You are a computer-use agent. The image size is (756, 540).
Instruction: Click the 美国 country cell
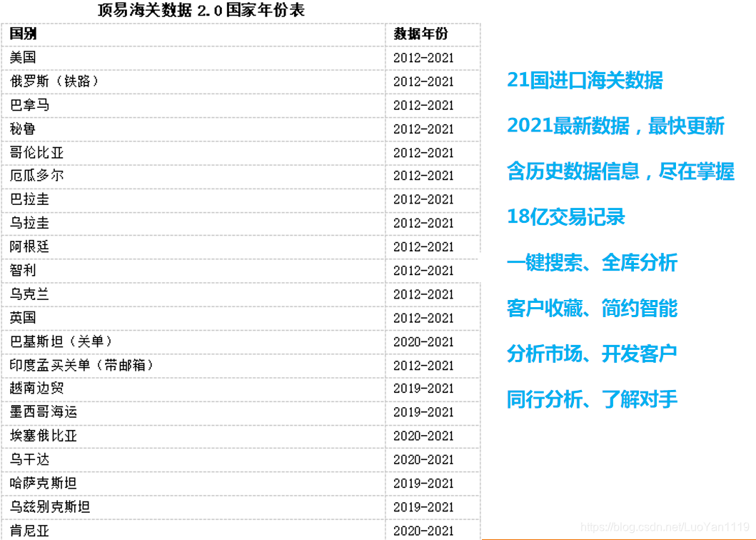coord(23,57)
